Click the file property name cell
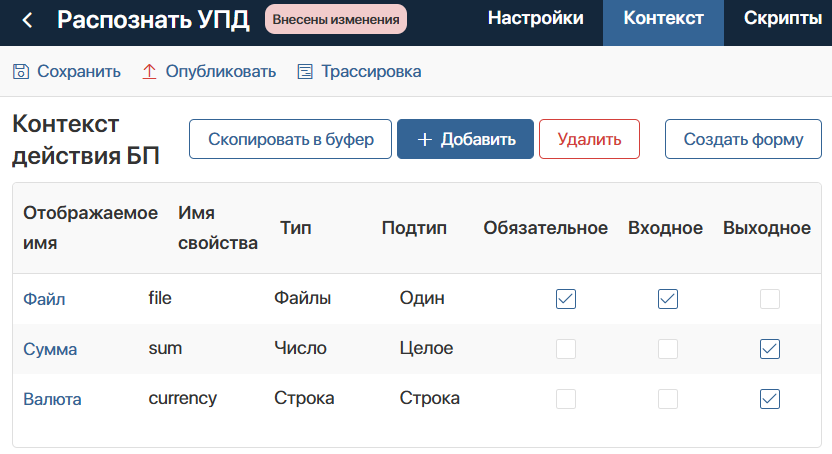This screenshot has width=832, height=454. point(160,298)
